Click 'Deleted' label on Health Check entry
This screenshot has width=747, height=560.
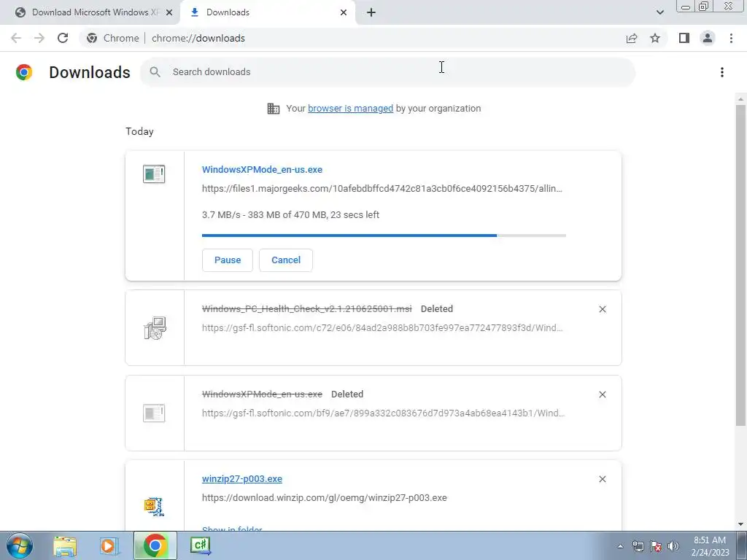pyautogui.click(x=437, y=309)
